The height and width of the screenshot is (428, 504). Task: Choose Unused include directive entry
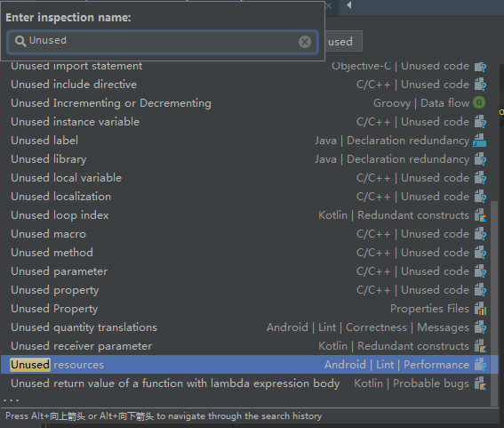point(246,85)
